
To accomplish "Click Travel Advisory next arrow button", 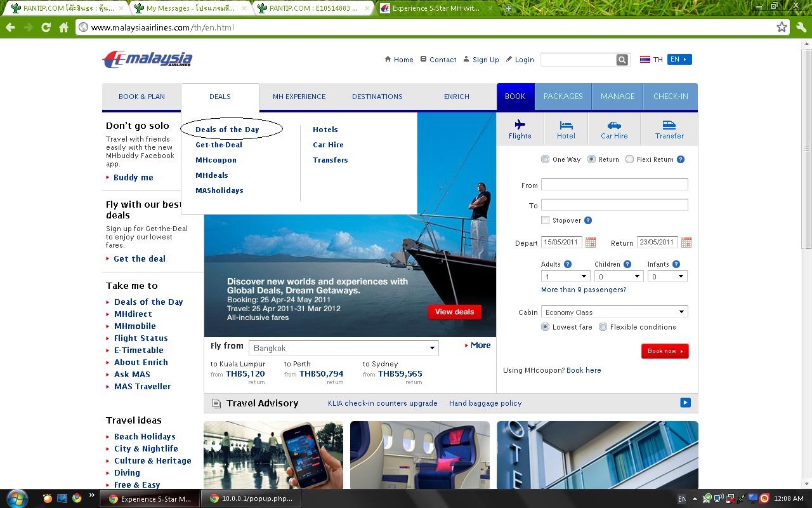I will click(685, 403).
